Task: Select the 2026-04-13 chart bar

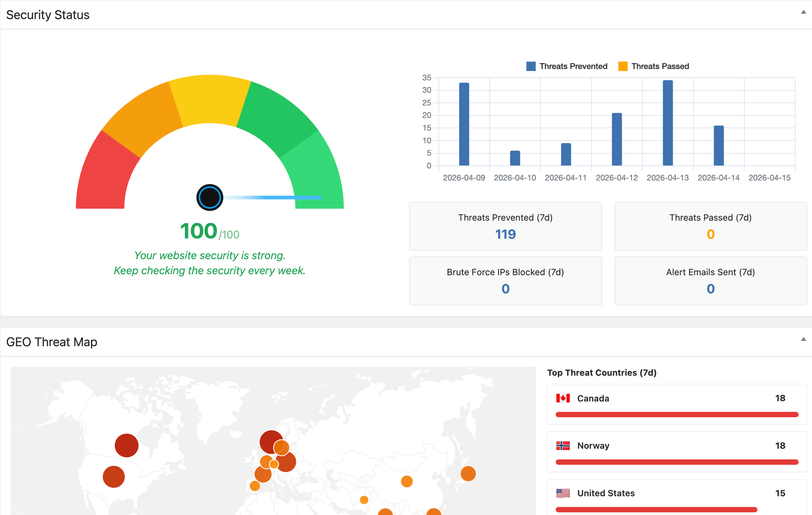Action: (668, 123)
